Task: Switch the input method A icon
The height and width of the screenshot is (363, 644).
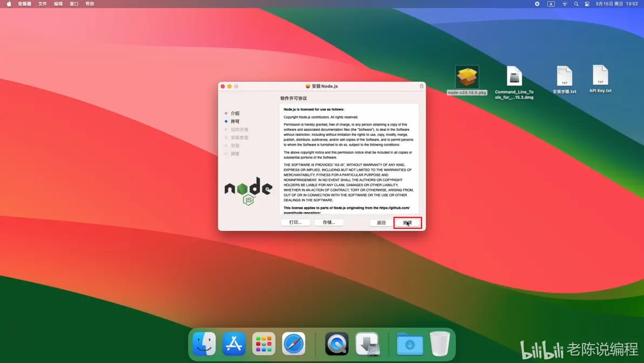Action: coord(551,4)
